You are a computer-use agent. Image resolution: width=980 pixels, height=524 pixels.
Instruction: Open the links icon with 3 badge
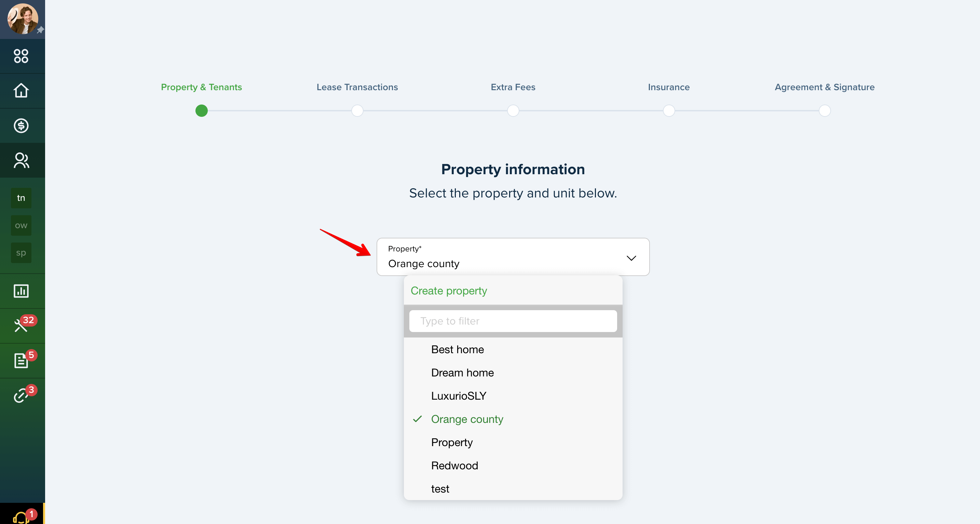21,396
